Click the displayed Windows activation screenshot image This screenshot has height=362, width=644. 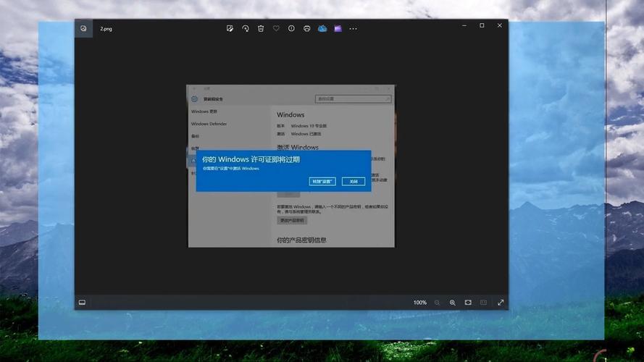click(x=290, y=166)
